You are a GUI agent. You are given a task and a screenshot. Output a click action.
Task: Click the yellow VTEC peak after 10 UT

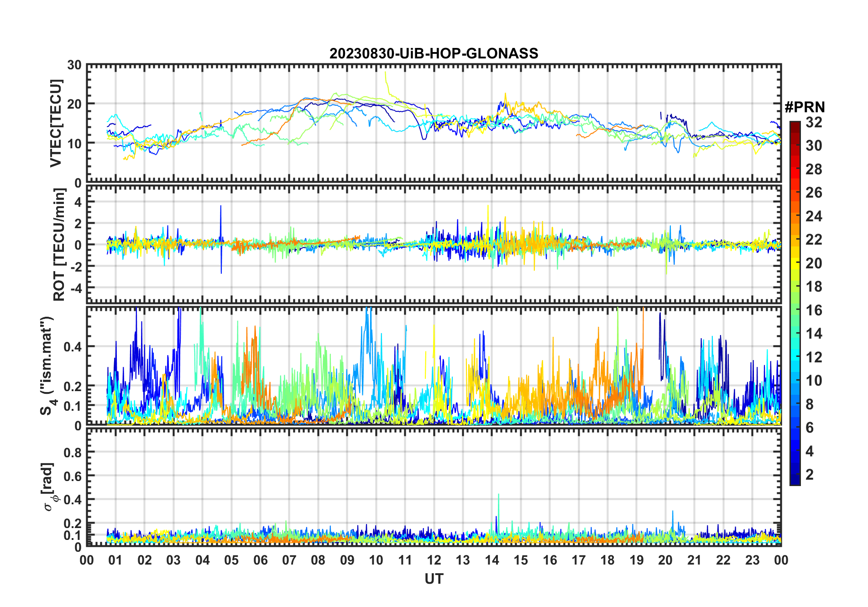(386, 73)
